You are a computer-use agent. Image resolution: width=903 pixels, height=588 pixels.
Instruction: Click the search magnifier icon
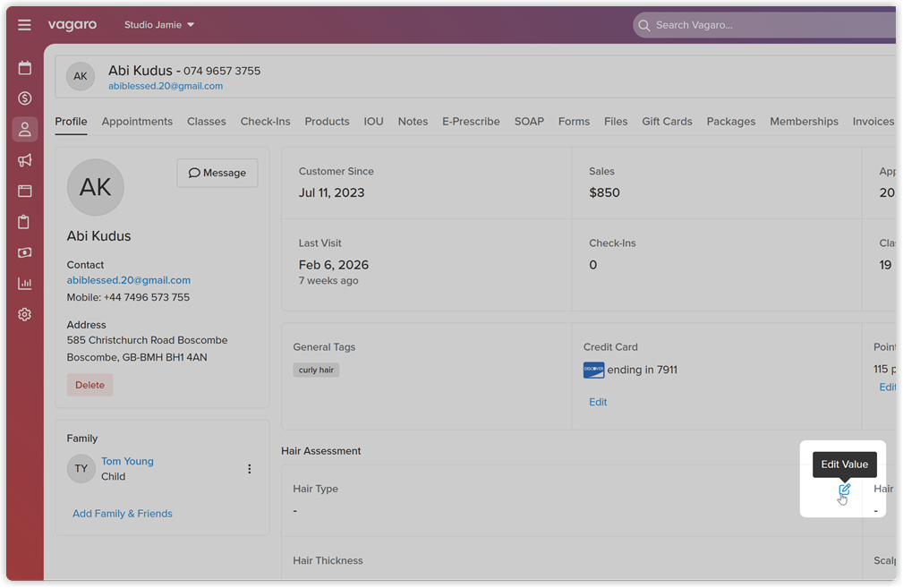coord(643,25)
